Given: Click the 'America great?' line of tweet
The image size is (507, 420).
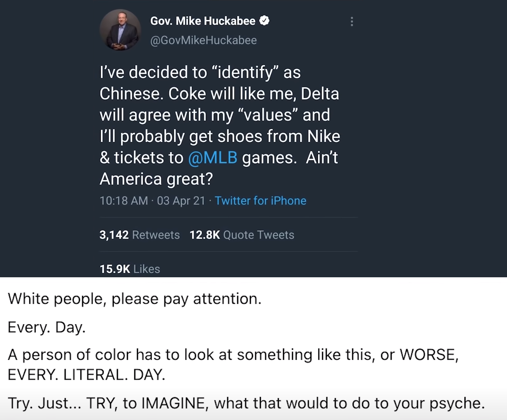Looking at the screenshot, I should [x=156, y=179].
